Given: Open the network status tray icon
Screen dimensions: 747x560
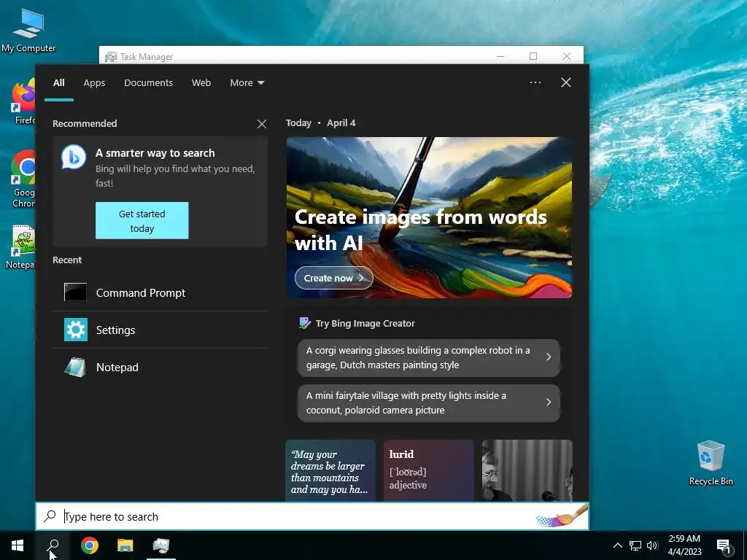Looking at the screenshot, I should (635, 545).
